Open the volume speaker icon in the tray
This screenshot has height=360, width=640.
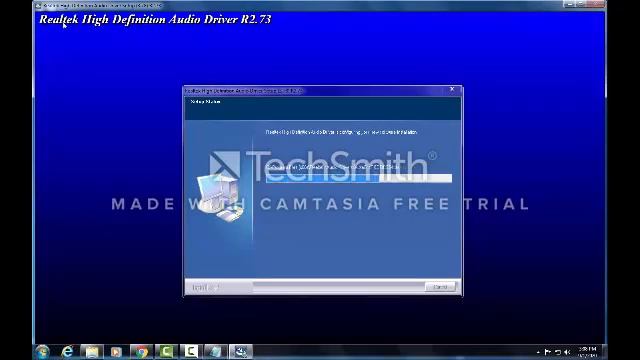pos(567,352)
